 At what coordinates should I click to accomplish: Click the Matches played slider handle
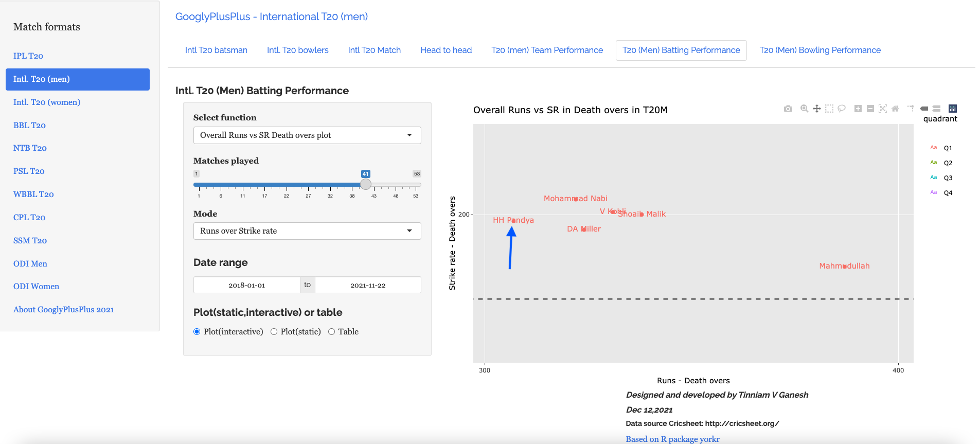(x=366, y=185)
